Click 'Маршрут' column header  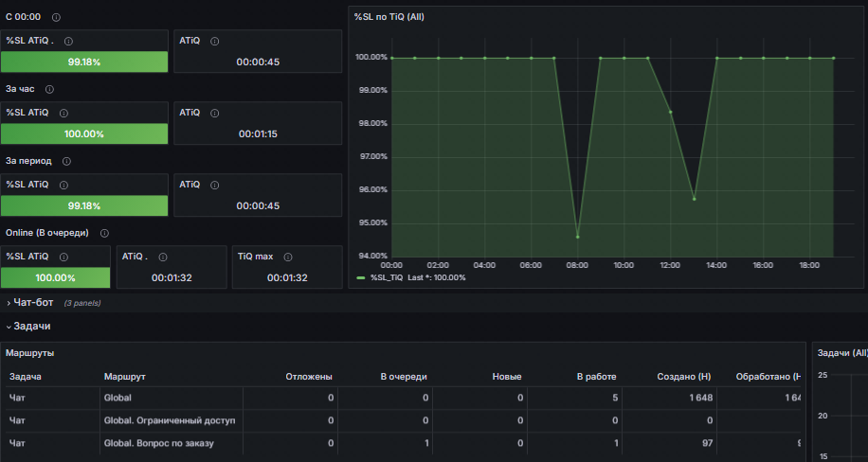point(124,377)
